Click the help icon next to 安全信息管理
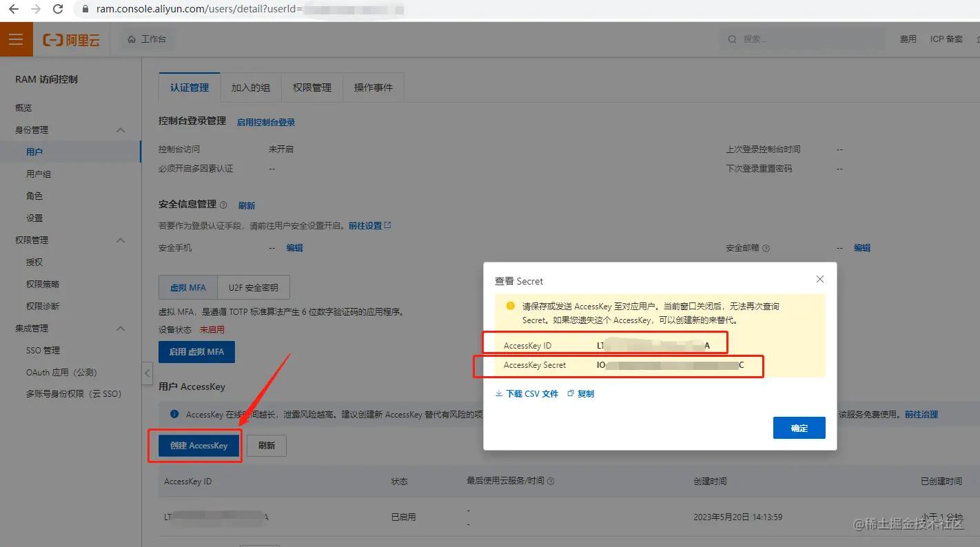 223,205
